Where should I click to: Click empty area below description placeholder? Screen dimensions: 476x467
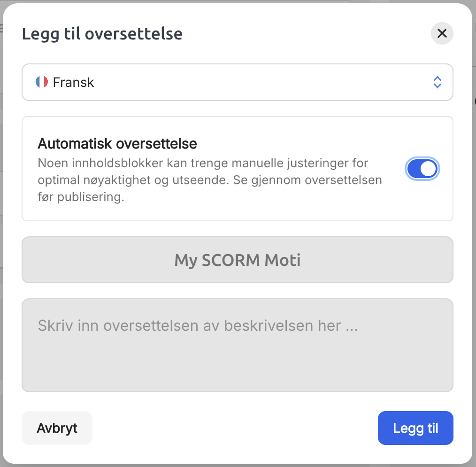[x=238, y=365]
